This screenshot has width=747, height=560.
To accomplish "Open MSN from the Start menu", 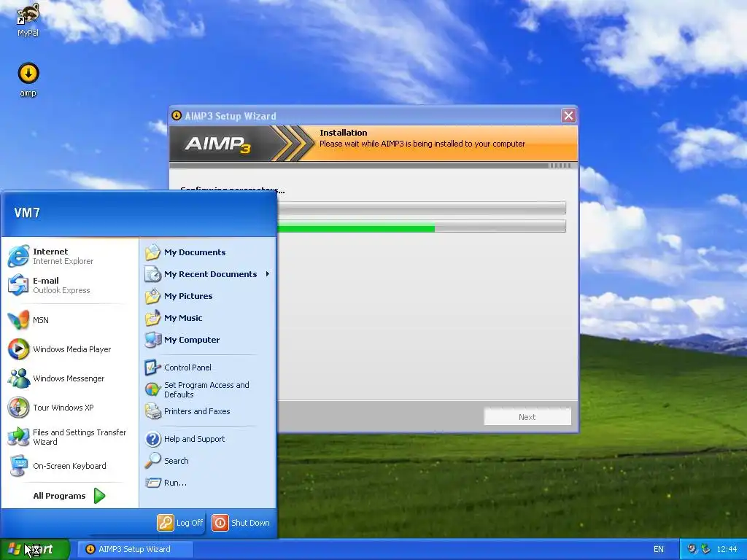I will point(69,320).
